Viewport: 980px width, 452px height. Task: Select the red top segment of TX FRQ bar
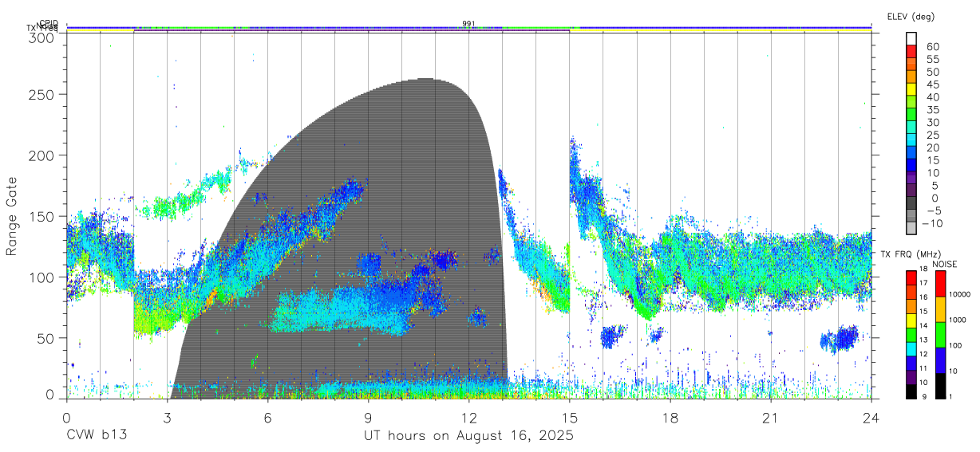[x=911, y=278]
